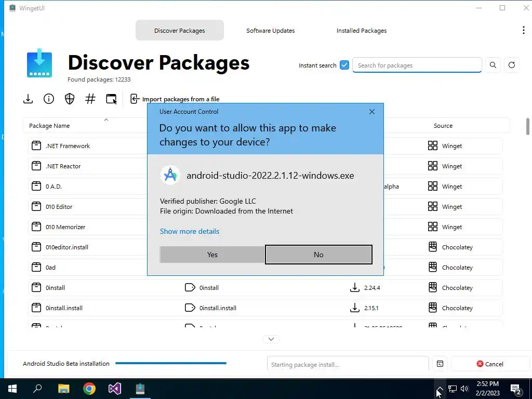The height and width of the screenshot is (399, 532).
Task: Click the 0install.install package name
Action: point(64,308)
